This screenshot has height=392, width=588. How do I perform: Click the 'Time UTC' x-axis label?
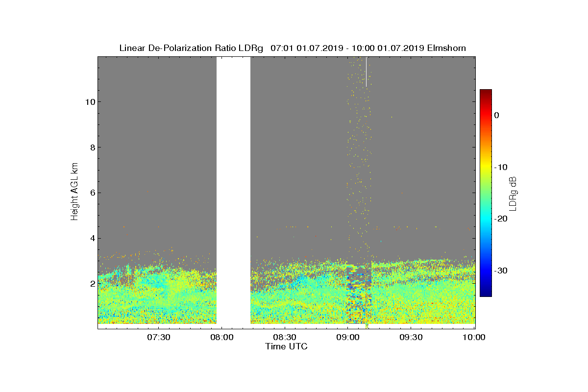tap(286, 346)
